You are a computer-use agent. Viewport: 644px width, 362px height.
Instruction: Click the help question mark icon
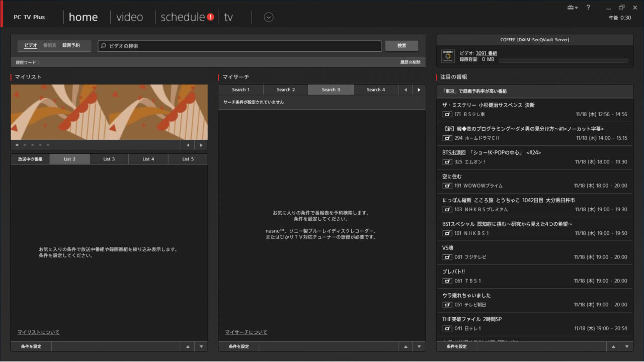[x=588, y=8]
